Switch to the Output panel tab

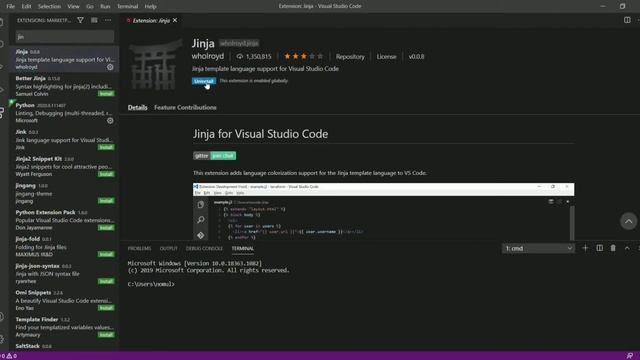tap(169, 248)
